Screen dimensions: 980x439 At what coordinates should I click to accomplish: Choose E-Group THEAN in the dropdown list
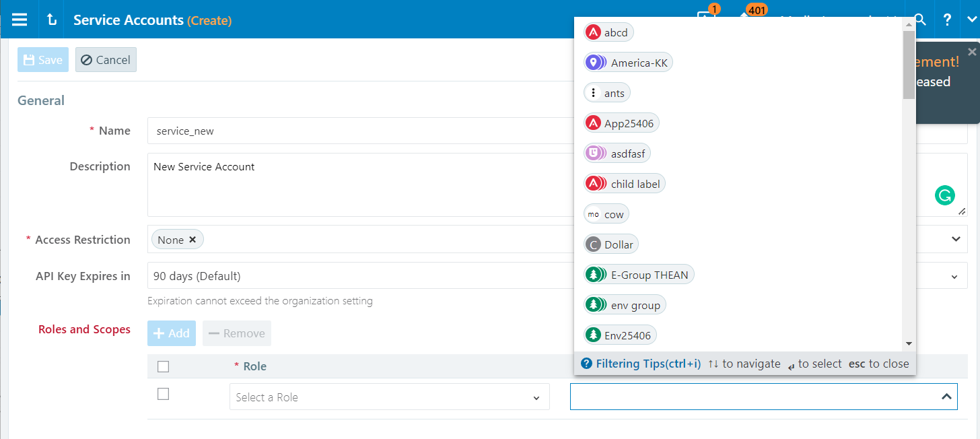(638, 274)
